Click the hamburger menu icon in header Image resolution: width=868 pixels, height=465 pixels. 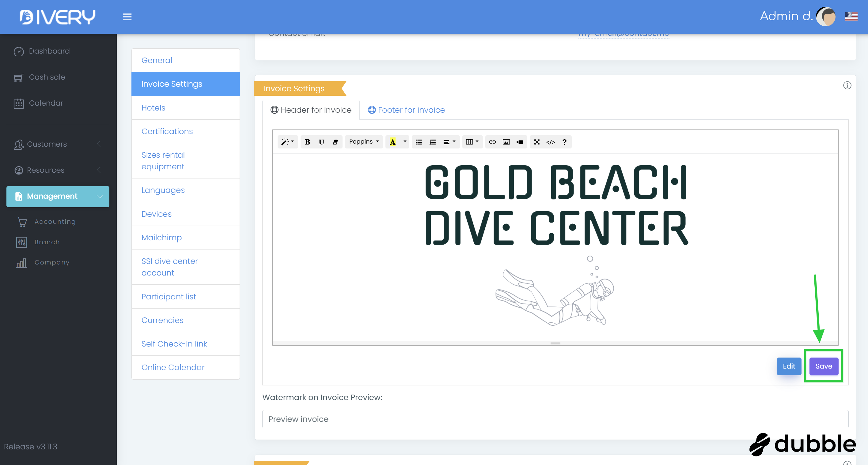pos(127,17)
